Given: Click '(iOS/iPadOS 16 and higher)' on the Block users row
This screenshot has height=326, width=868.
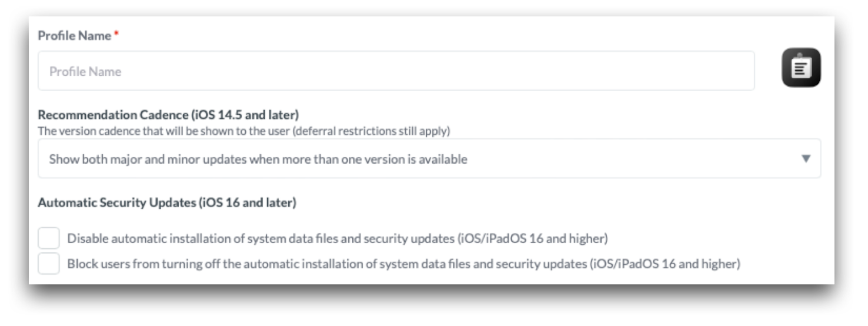Looking at the screenshot, I should click(x=665, y=264).
